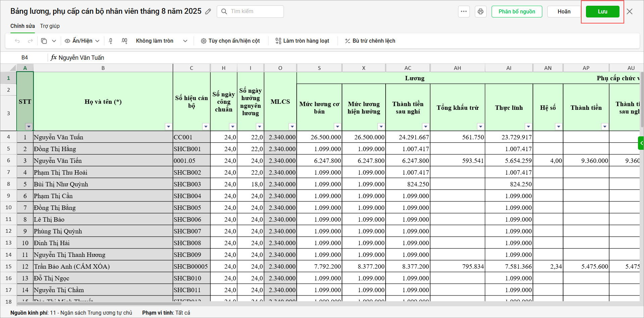Select the Chỉnh sửa tab
The width and height of the screenshot is (644, 318).
tap(22, 26)
